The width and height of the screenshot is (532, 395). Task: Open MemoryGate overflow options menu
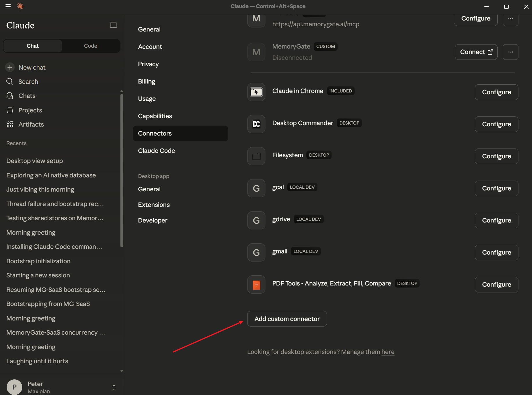coord(510,52)
